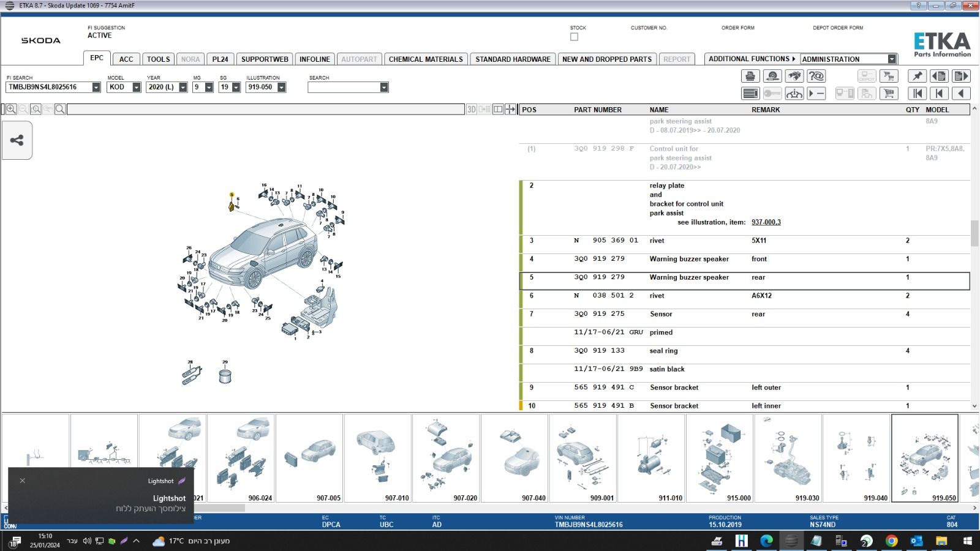Select the 915-000 illustration thumbnail
The width and height of the screenshot is (980, 551).
pyautogui.click(x=720, y=458)
